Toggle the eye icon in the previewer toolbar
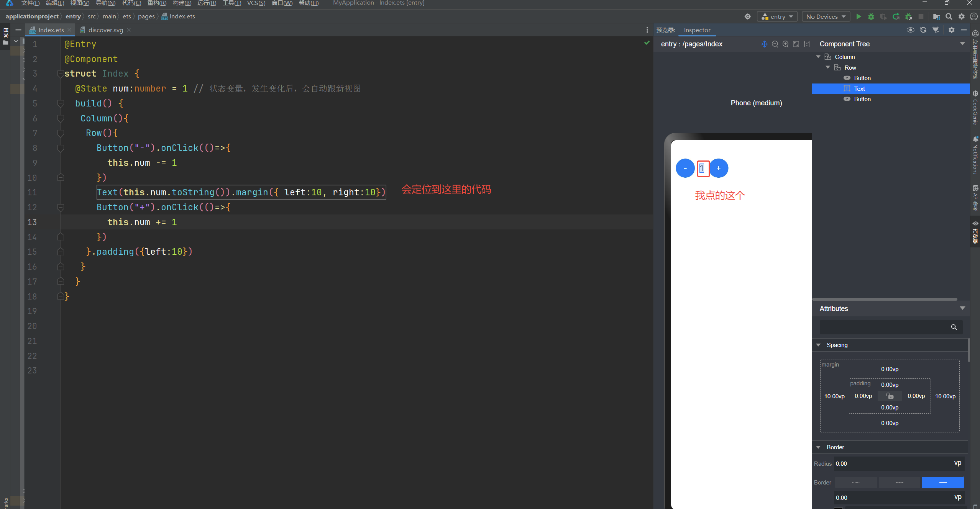980x509 pixels. pyautogui.click(x=910, y=30)
